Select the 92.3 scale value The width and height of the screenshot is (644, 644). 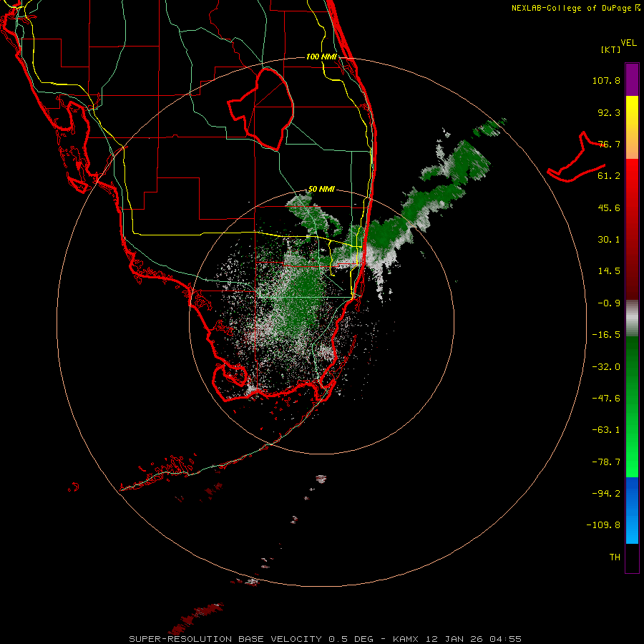click(609, 112)
